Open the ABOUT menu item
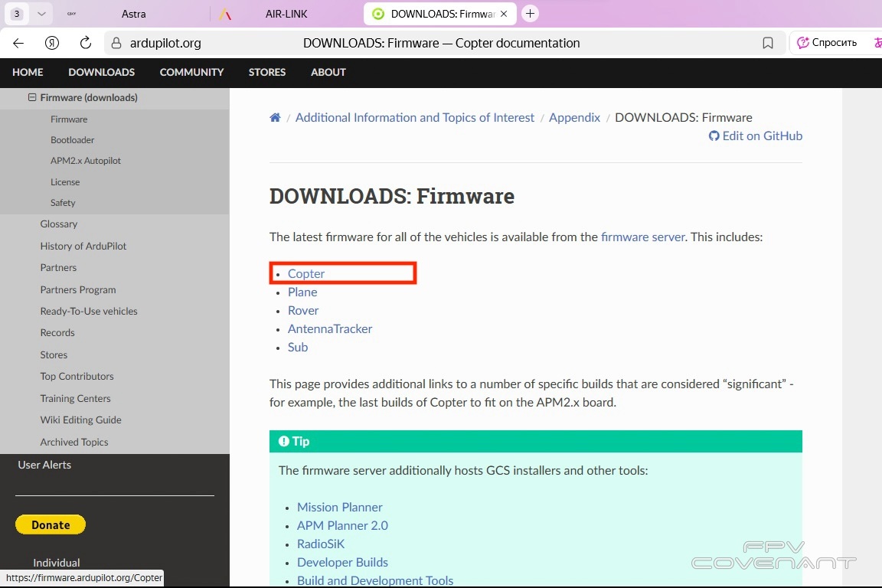This screenshot has width=882, height=588. pyautogui.click(x=328, y=72)
